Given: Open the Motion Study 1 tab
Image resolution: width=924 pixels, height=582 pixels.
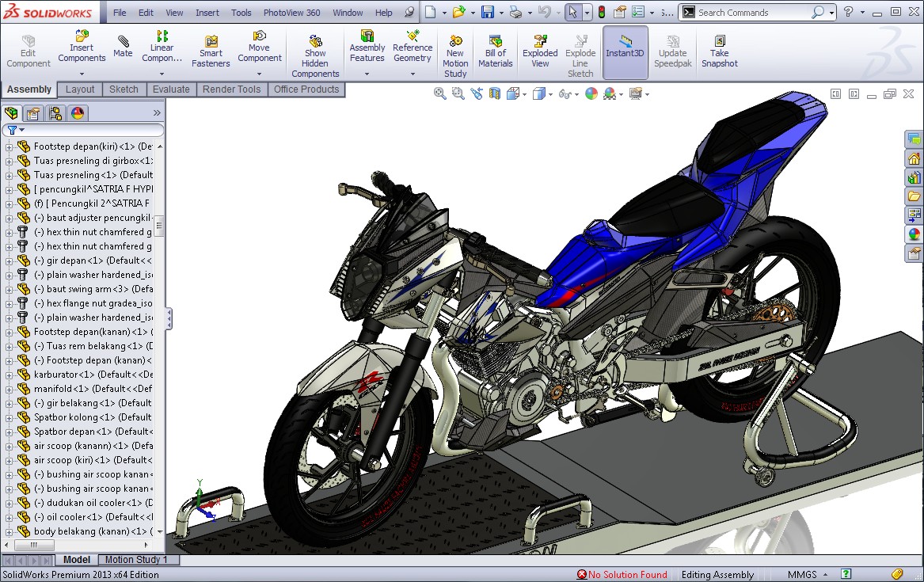Looking at the screenshot, I should click(x=137, y=560).
